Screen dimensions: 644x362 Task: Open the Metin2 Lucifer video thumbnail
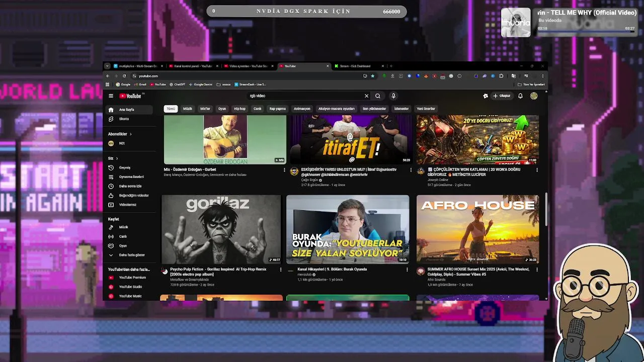click(x=477, y=140)
